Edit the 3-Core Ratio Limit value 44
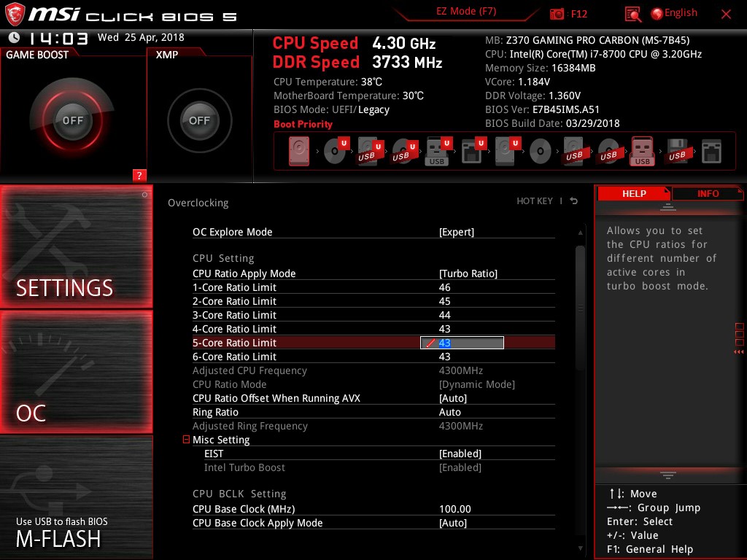Viewport: 747px width, 560px height. coord(444,315)
